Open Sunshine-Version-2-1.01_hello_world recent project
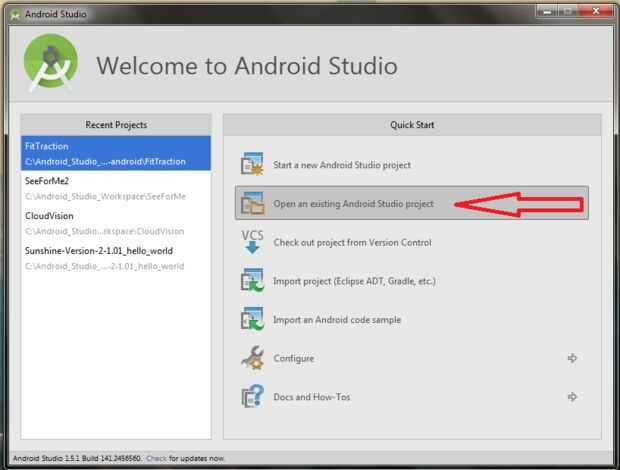 click(x=116, y=258)
